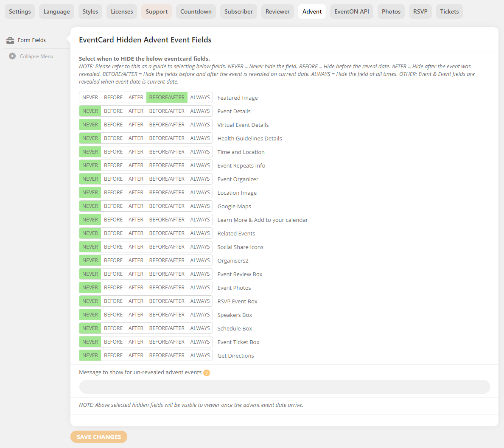Open the Settings tab
Image resolution: width=504 pixels, height=448 pixels.
coord(20,11)
